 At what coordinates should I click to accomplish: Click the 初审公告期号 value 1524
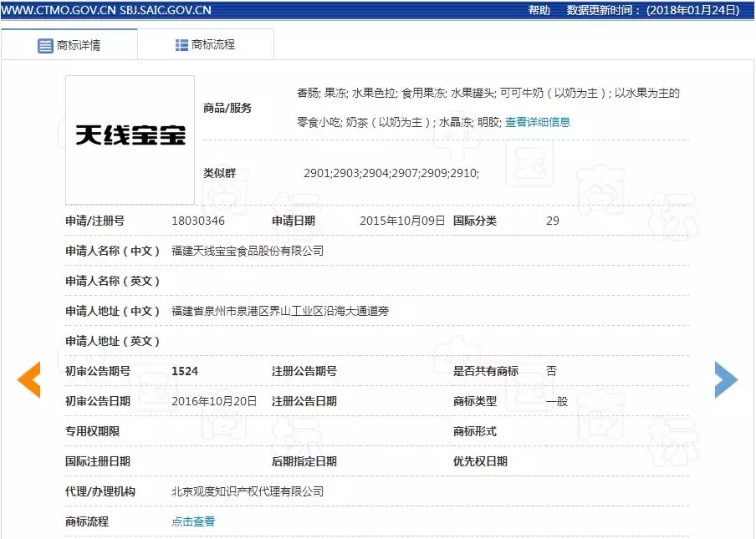tap(185, 371)
